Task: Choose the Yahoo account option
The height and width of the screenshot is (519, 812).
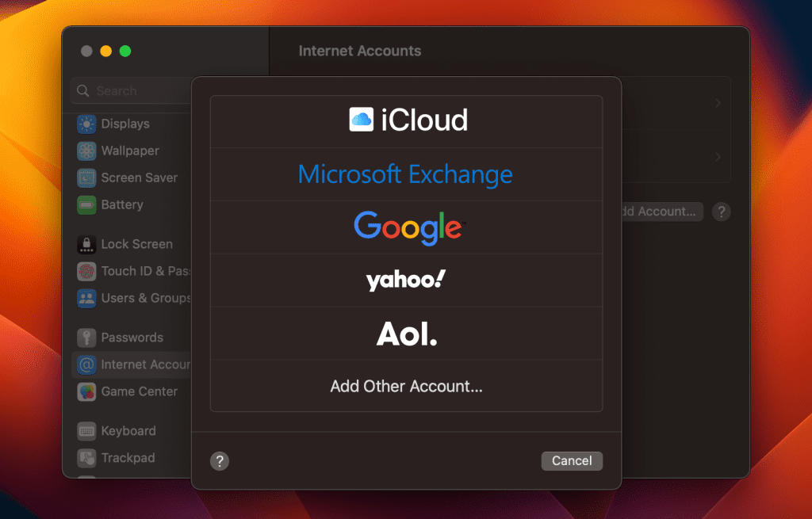Action: point(406,280)
